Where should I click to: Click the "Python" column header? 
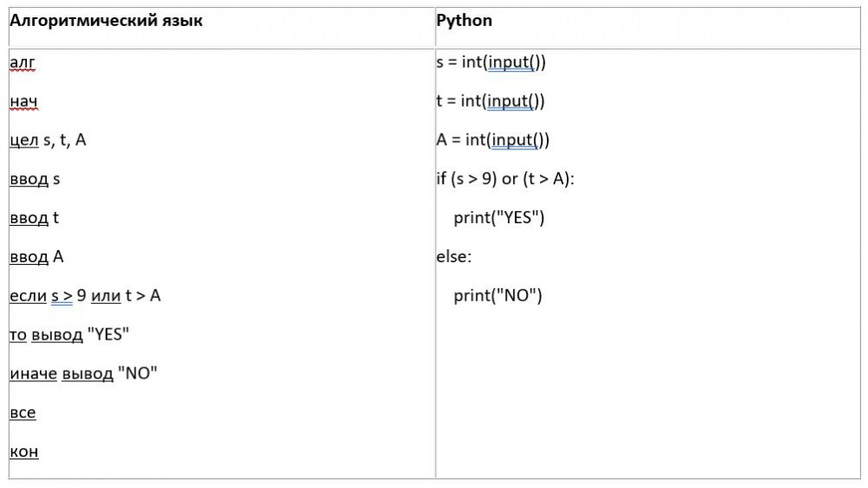(x=464, y=20)
